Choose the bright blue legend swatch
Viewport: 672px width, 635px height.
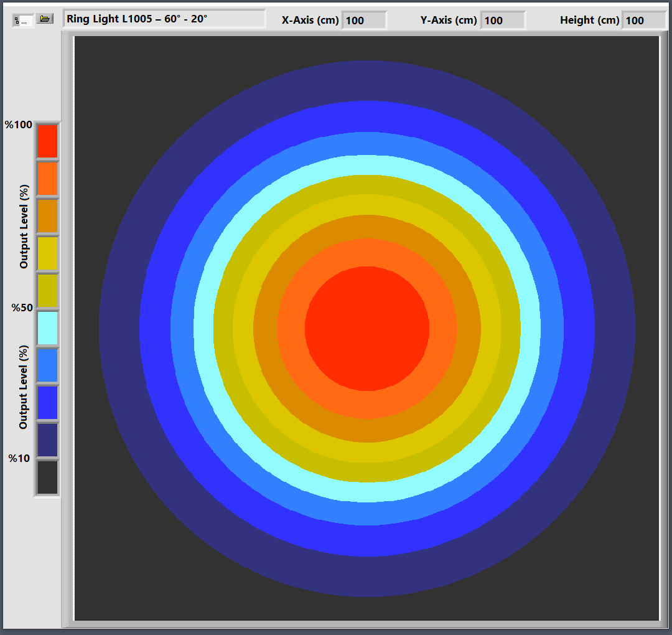[47, 403]
